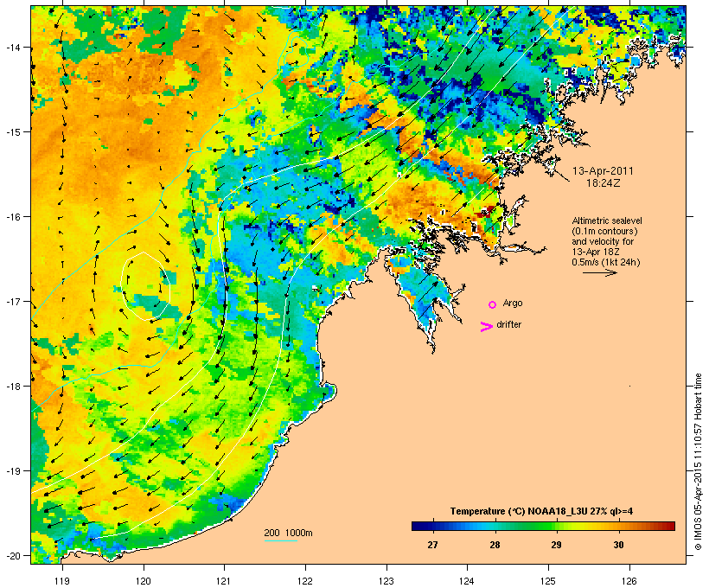Click the '0.5m/s (1kt 24h)' text
The image size is (709, 588).
pos(606,262)
